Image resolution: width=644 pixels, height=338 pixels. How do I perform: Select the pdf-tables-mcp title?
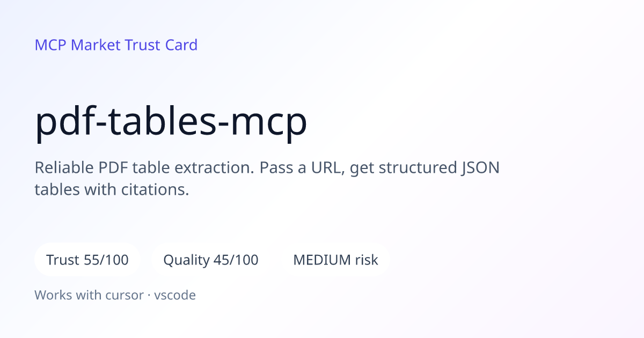pos(171,123)
